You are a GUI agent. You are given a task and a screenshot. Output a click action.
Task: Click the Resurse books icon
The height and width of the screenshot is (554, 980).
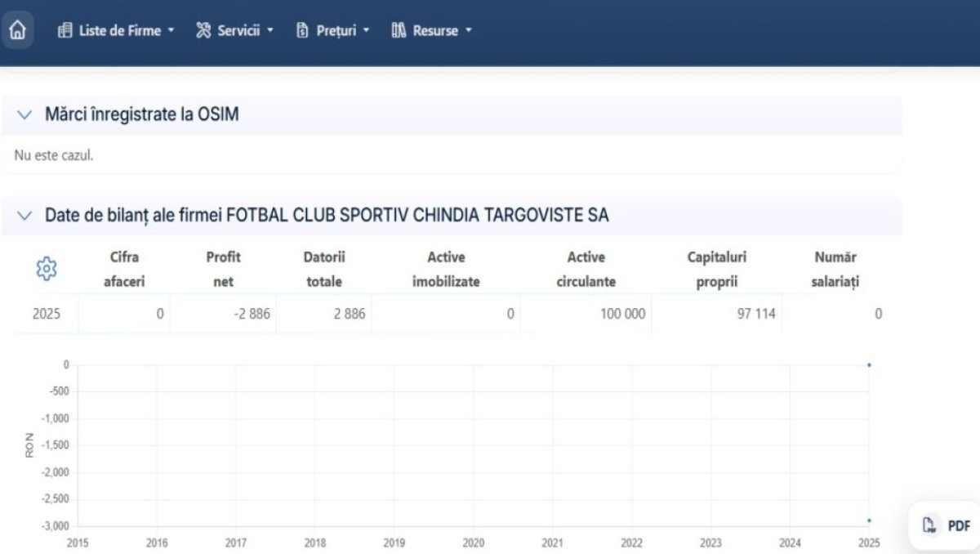coord(399,31)
